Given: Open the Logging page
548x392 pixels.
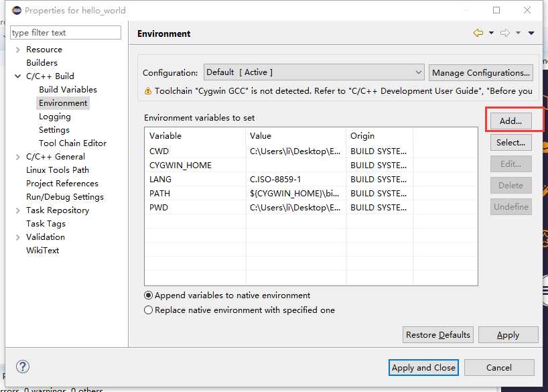Looking at the screenshot, I should point(55,117).
